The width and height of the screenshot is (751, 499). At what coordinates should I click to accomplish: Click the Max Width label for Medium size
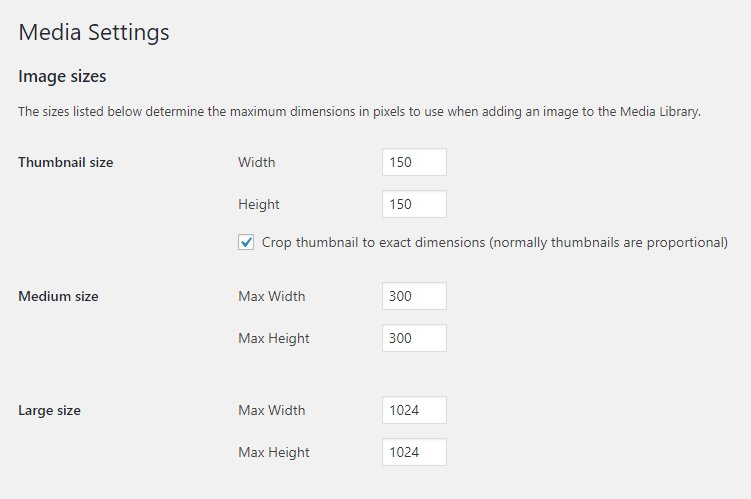pyautogui.click(x=272, y=296)
